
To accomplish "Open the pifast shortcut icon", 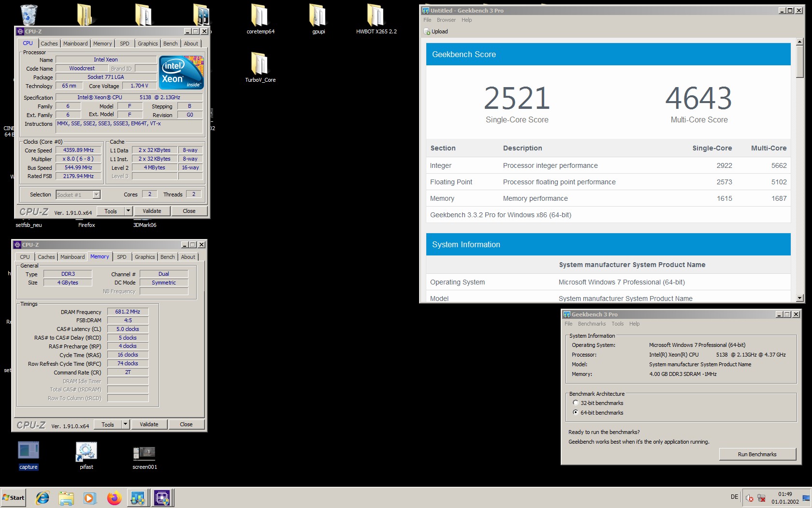I will tap(87, 455).
